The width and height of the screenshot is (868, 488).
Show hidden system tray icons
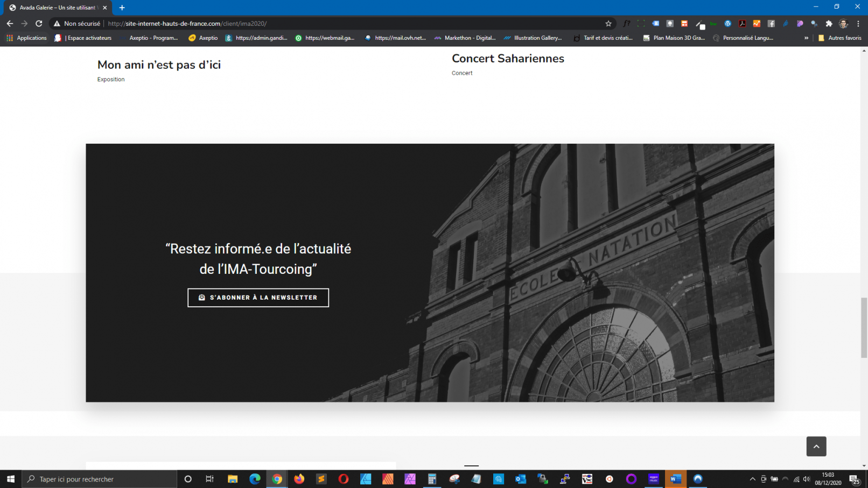point(752,479)
